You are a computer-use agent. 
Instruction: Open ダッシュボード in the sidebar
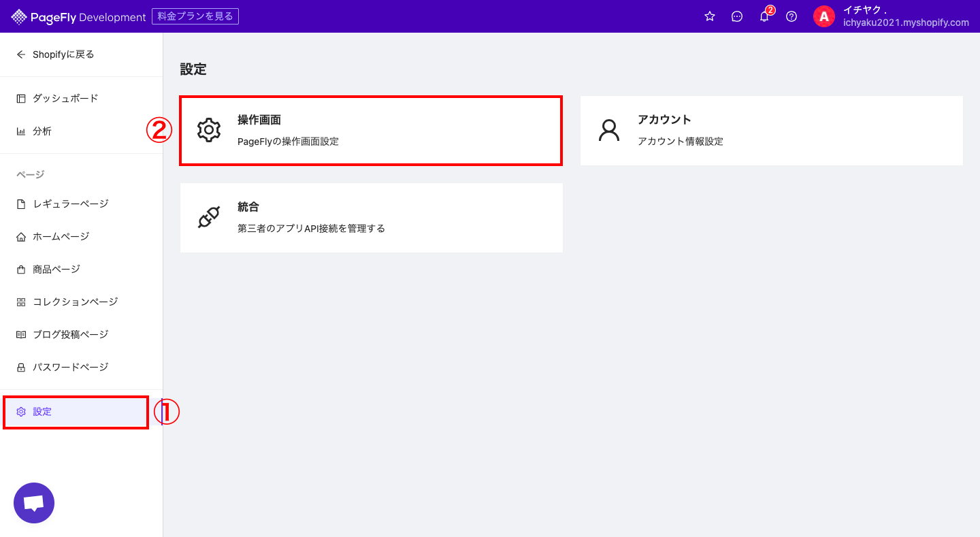click(65, 99)
